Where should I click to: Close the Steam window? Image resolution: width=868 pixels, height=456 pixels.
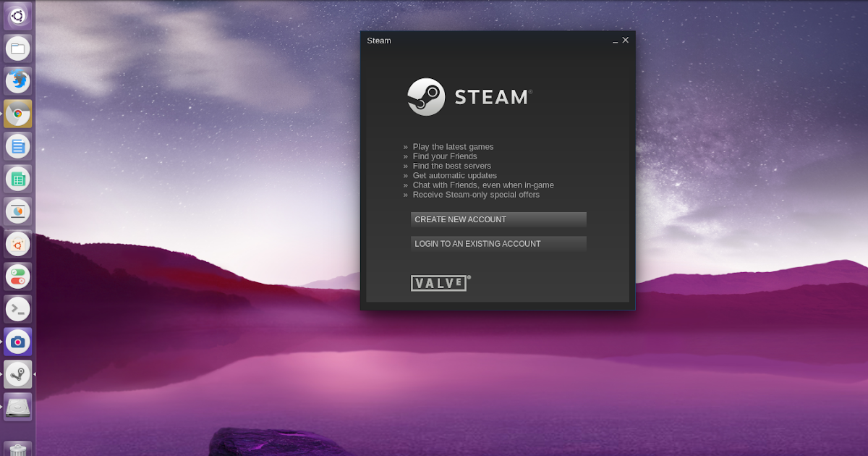click(x=626, y=40)
